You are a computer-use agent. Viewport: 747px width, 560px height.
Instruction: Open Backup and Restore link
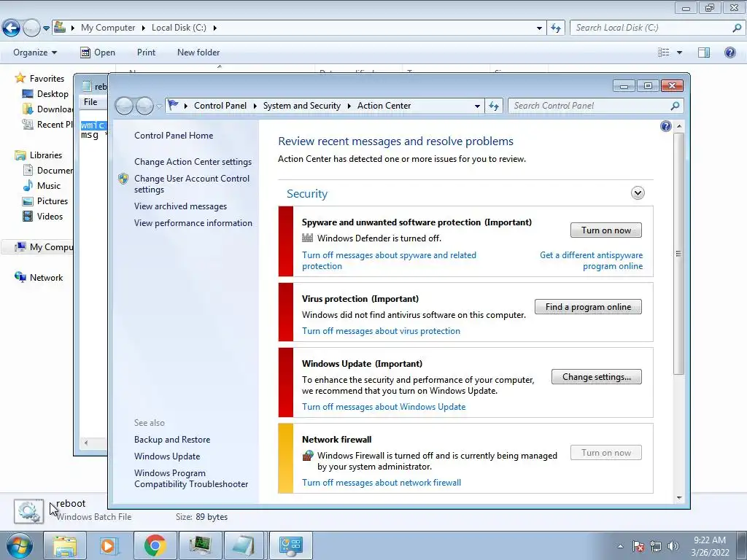(172, 440)
